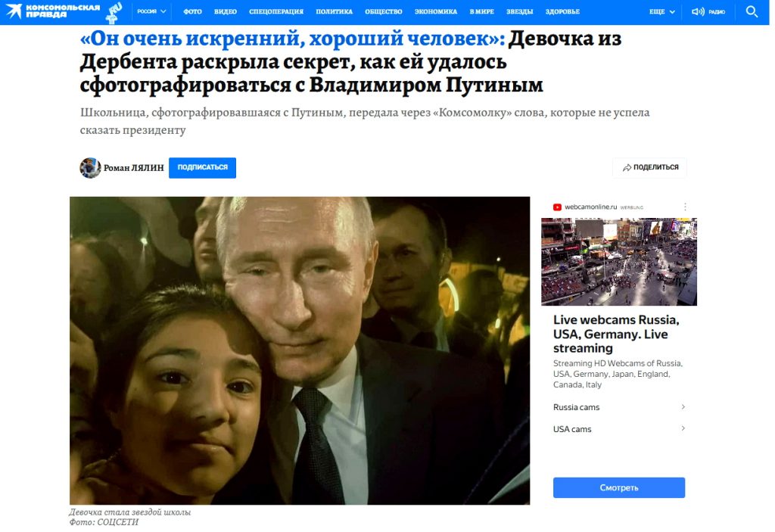Expand the Россия region dropdown
Viewport: 775px width, 532px height.
pyautogui.click(x=151, y=11)
